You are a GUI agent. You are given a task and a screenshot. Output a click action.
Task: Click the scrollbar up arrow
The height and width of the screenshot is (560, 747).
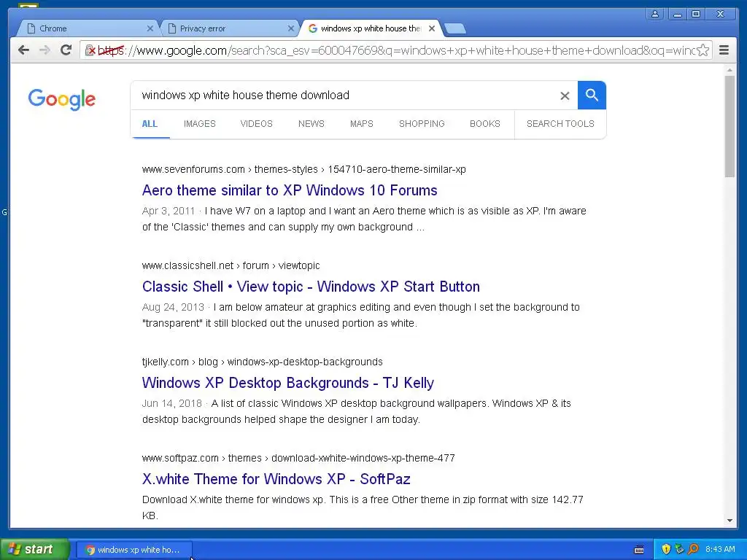click(x=729, y=70)
